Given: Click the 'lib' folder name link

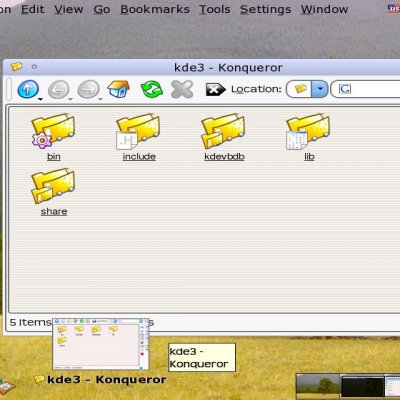Looking at the screenshot, I should tap(309, 156).
